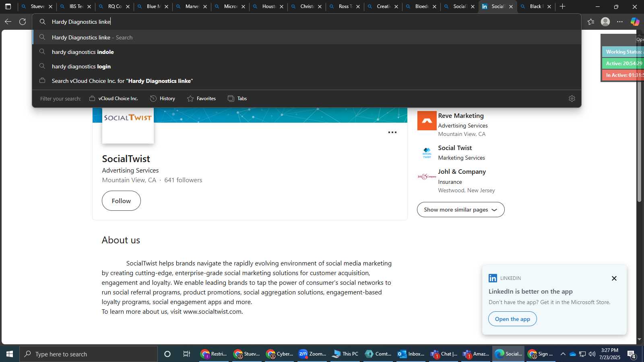Image resolution: width=644 pixels, height=362 pixels.
Task: Open the network icon in system tray
Action: (x=582, y=354)
